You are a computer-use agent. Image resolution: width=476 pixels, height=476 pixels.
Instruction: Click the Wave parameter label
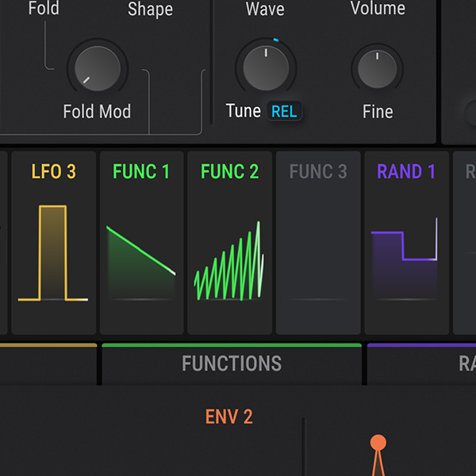[265, 10]
